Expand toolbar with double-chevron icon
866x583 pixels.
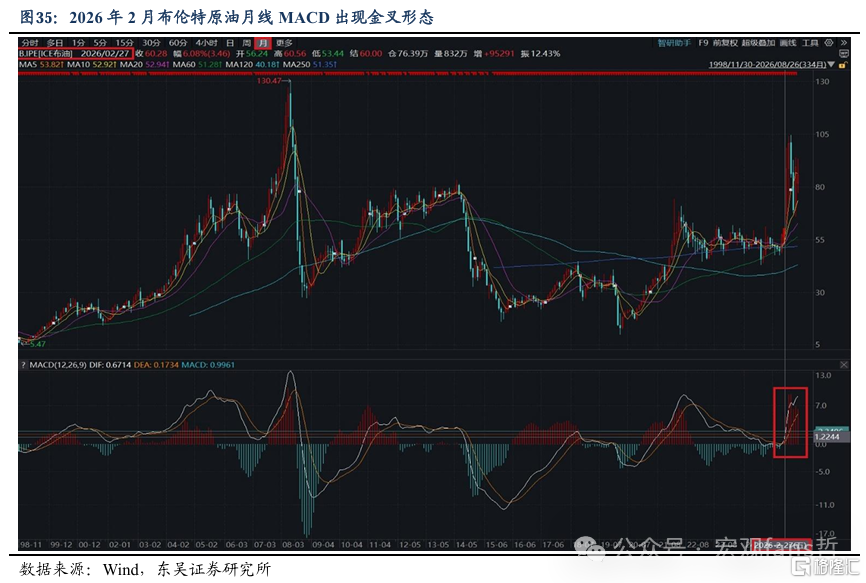tap(844, 43)
